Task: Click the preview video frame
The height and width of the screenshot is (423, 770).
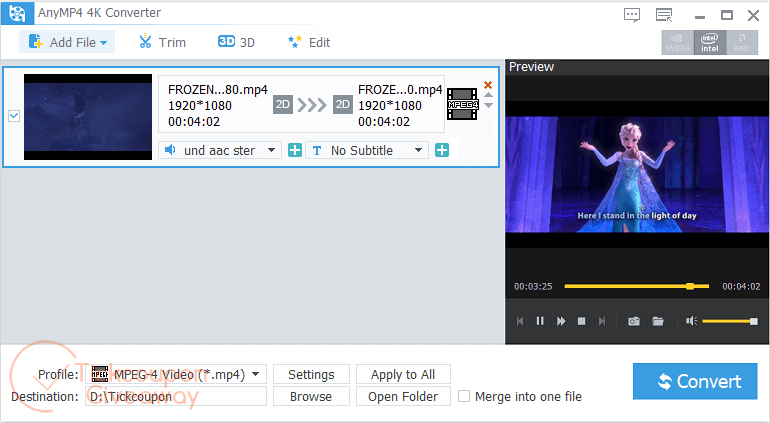Action: click(637, 174)
